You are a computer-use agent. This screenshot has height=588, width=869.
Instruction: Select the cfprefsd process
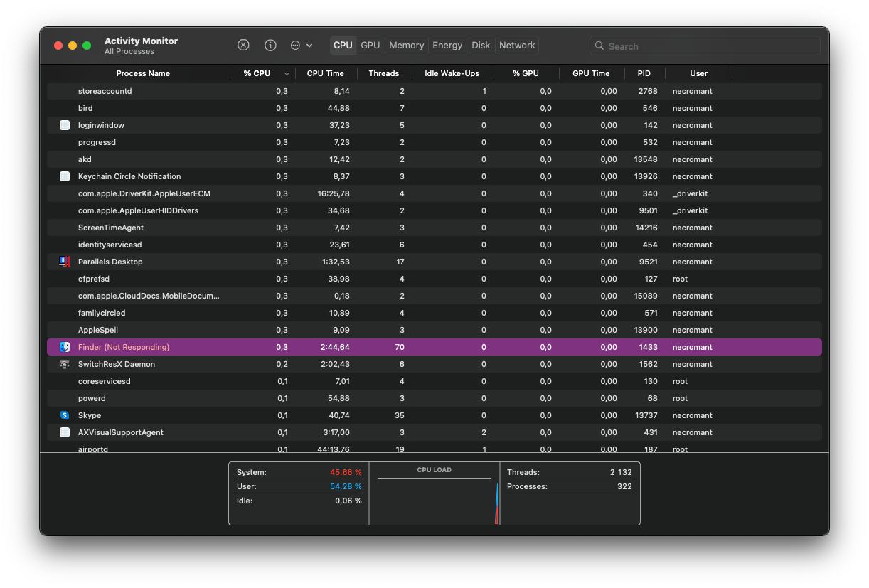click(x=94, y=279)
